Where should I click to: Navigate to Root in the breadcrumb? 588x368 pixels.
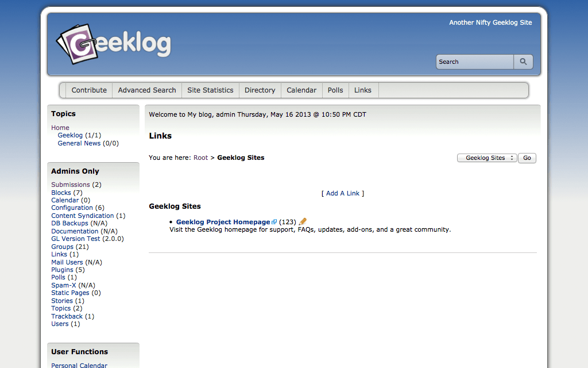pyautogui.click(x=200, y=158)
